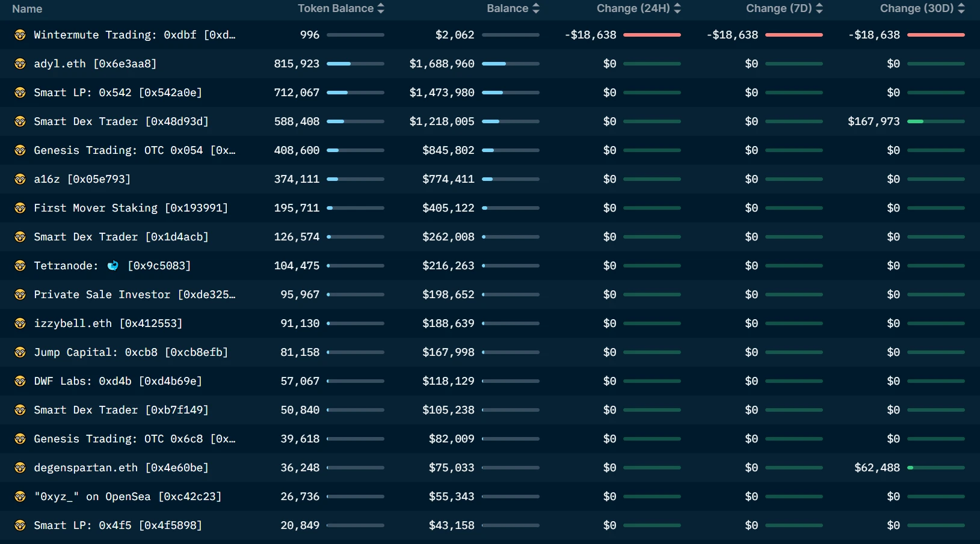This screenshot has height=544, width=980.
Task: Click the red 24H change bar for Wintermute
Action: (x=652, y=35)
